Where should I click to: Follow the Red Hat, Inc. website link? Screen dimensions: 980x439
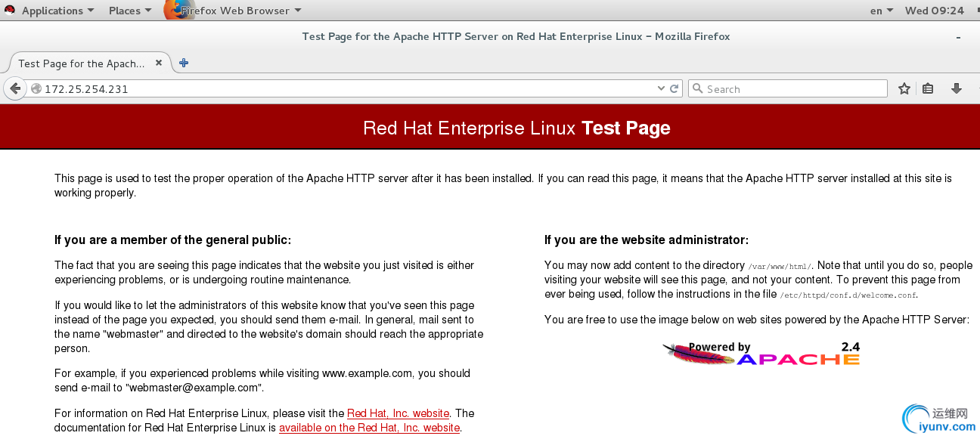[399, 413]
